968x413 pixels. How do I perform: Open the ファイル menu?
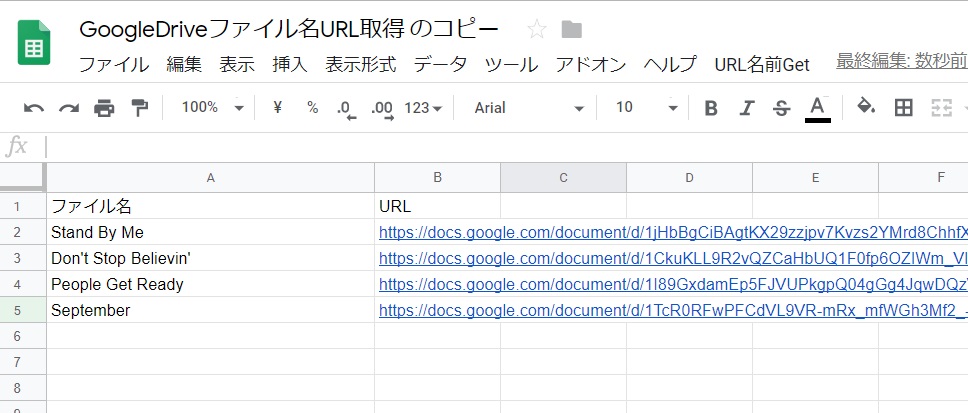tap(114, 64)
